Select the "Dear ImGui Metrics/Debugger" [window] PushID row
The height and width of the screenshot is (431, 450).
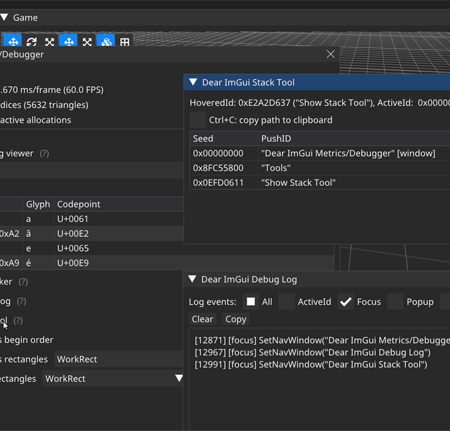(x=348, y=153)
